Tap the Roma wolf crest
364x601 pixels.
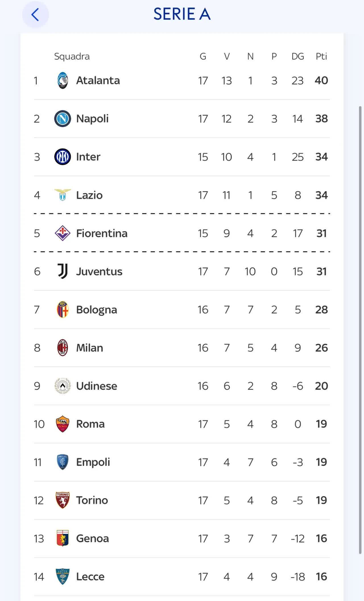pyautogui.click(x=63, y=424)
